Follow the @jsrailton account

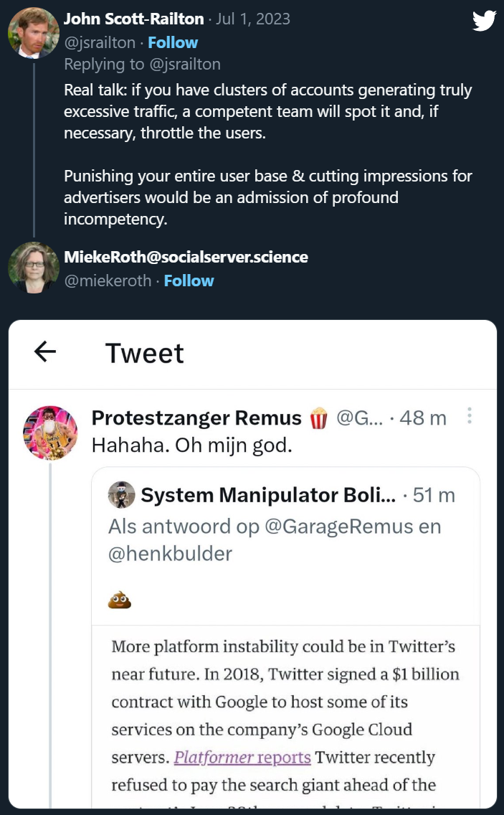point(173,42)
